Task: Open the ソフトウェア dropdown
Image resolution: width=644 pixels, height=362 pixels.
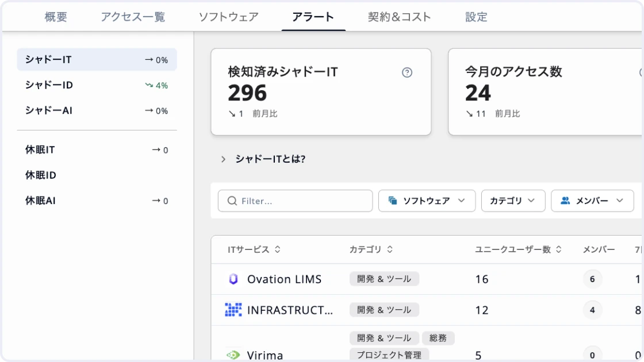Action: [427, 201]
